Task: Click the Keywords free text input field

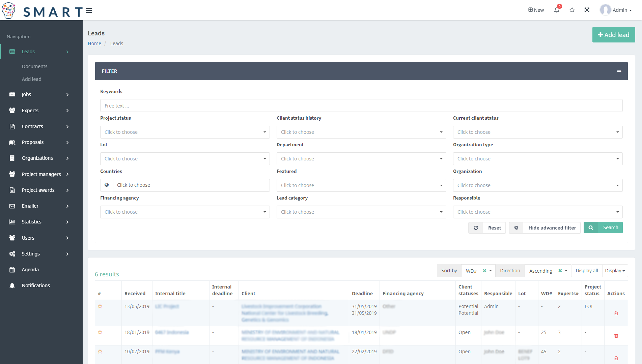Action: pos(361,106)
